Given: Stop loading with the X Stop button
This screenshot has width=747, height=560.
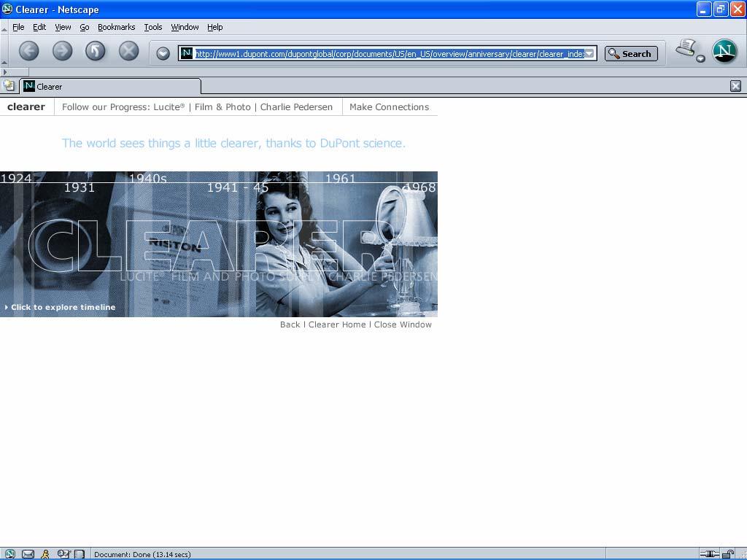Looking at the screenshot, I should (x=128, y=51).
